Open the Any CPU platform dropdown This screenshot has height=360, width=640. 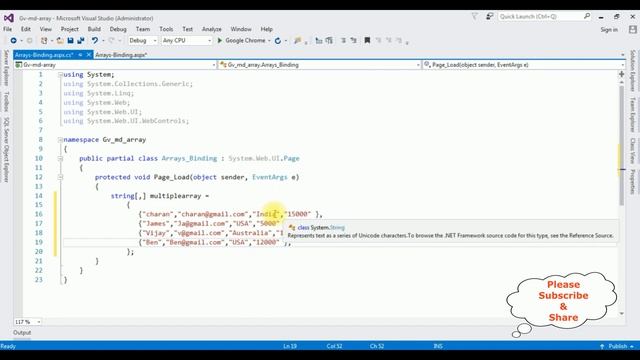pyautogui.click(x=187, y=40)
